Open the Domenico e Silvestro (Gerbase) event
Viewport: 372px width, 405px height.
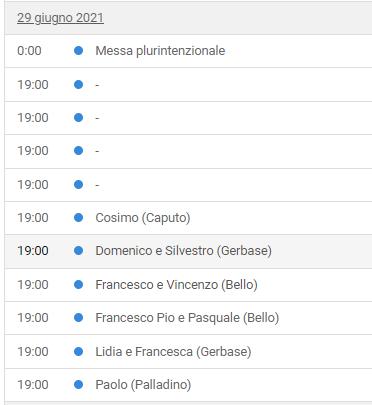(184, 251)
